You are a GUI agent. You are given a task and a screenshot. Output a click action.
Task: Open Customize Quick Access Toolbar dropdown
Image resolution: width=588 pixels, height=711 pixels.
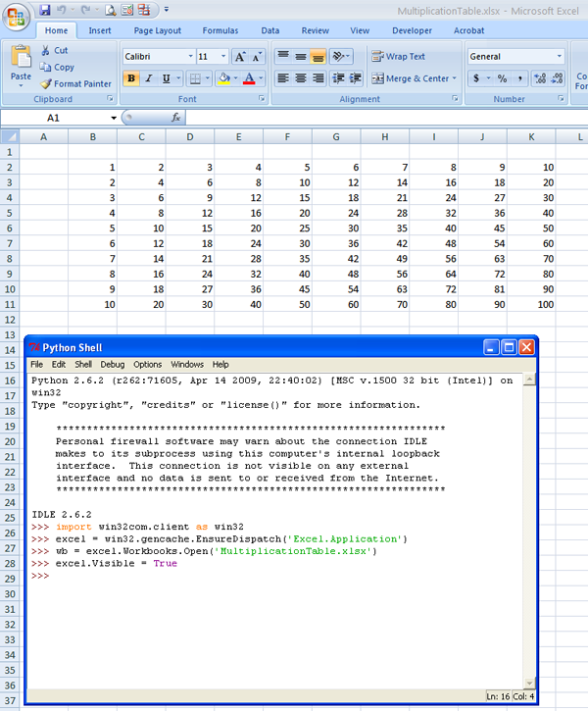point(167,10)
